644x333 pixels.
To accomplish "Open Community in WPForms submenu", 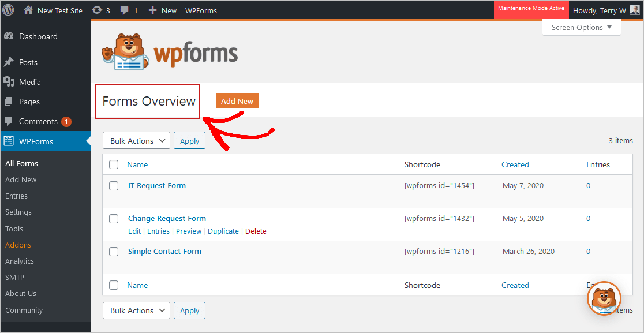I will (x=24, y=310).
